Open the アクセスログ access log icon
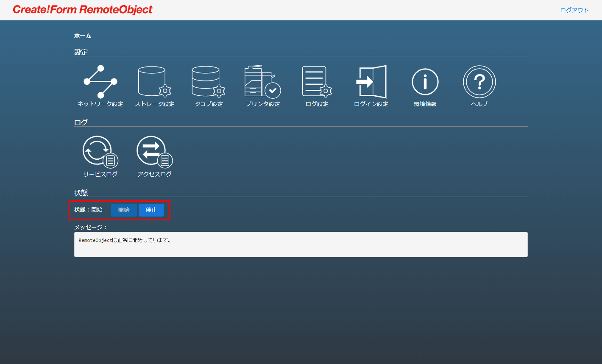 (154, 152)
